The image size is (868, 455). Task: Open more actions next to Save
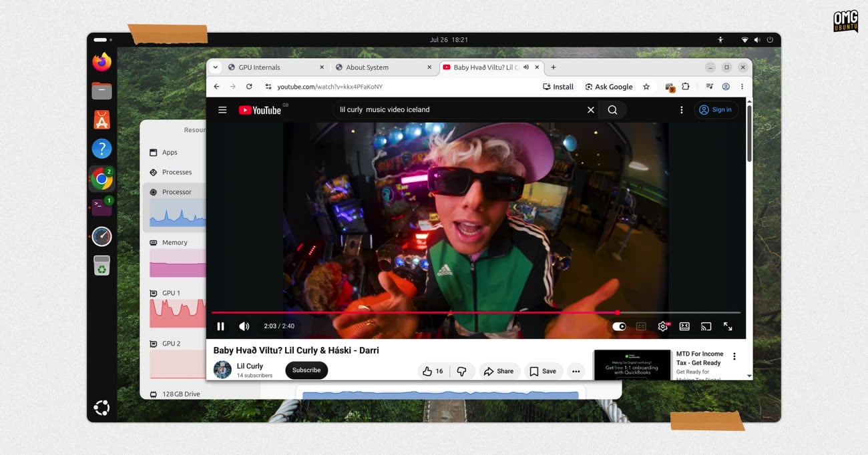click(x=576, y=371)
